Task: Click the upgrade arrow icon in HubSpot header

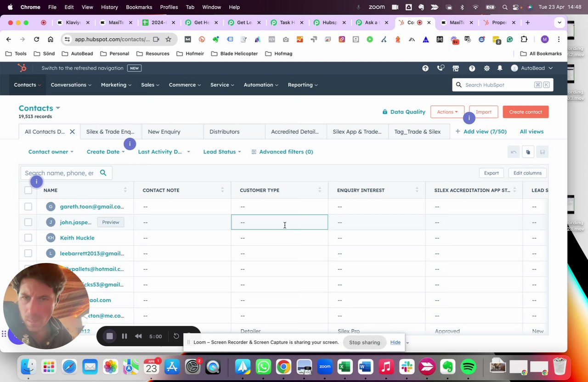Action: (x=425, y=68)
